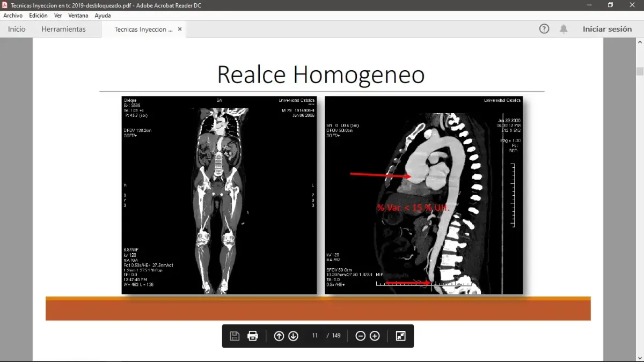The image size is (644, 362).
Task: Click the vertical scrollbar thumb
Action: tap(640, 71)
